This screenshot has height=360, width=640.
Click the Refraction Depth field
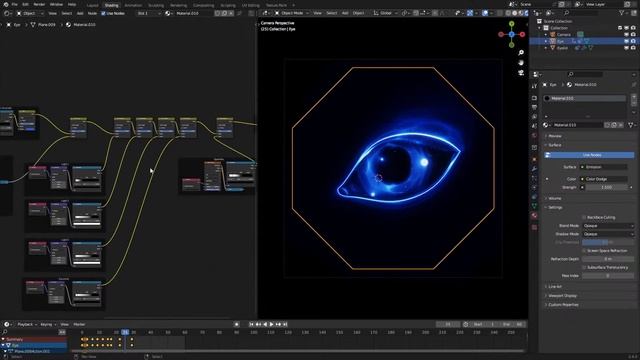(x=608, y=259)
